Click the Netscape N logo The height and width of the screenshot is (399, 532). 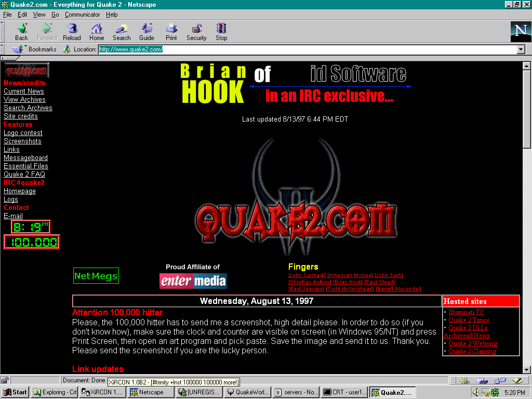click(521, 32)
